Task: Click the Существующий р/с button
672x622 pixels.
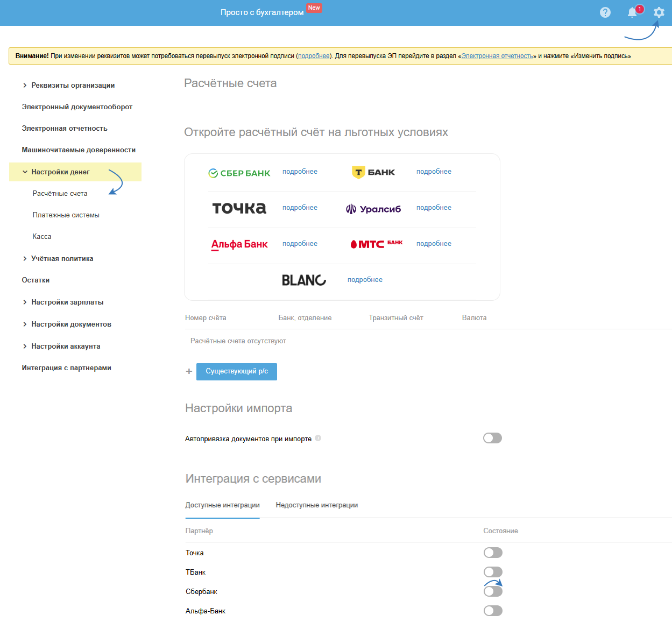Action: [x=237, y=371]
